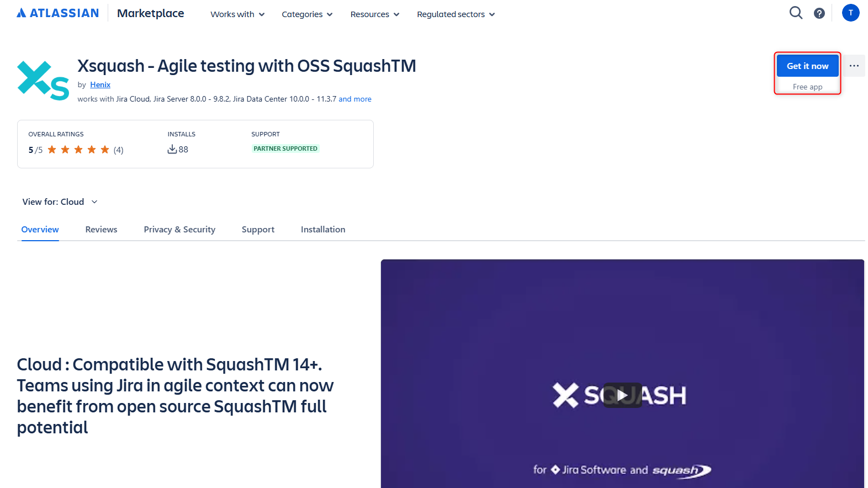Open the user avatar T menu
This screenshot has height=488, width=868.
point(850,13)
